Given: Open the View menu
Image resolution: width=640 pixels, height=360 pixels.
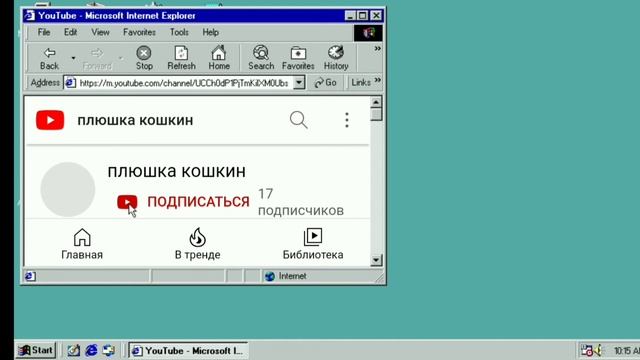Looking at the screenshot, I should [100, 32].
